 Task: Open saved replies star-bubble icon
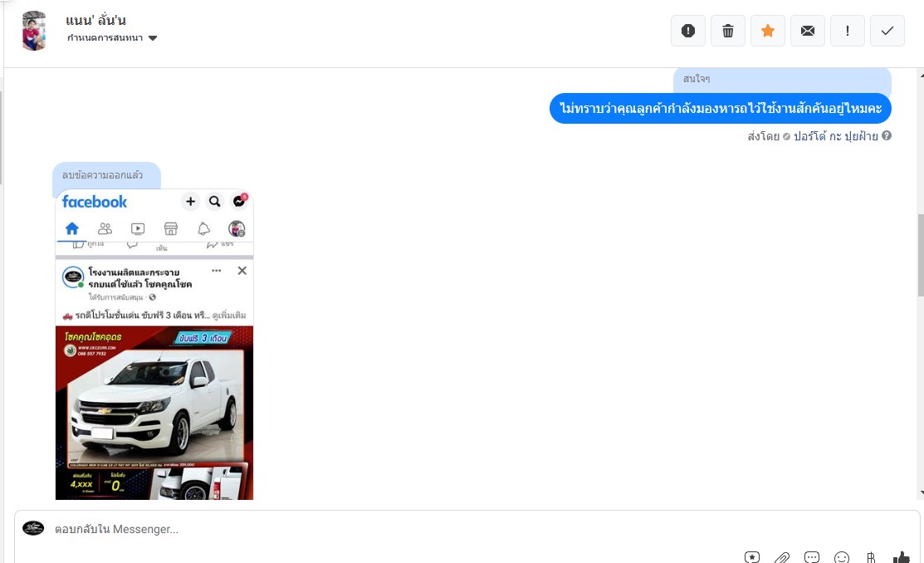pyautogui.click(x=752, y=557)
